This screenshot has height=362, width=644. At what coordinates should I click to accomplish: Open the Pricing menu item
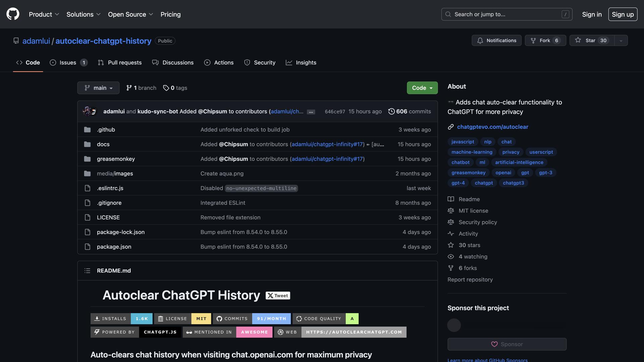pos(170,14)
